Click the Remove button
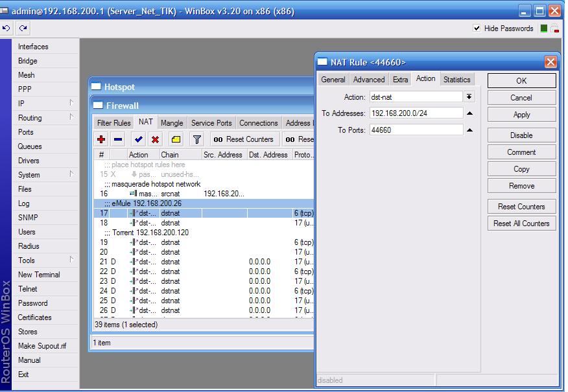 pyautogui.click(x=521, y=186)
